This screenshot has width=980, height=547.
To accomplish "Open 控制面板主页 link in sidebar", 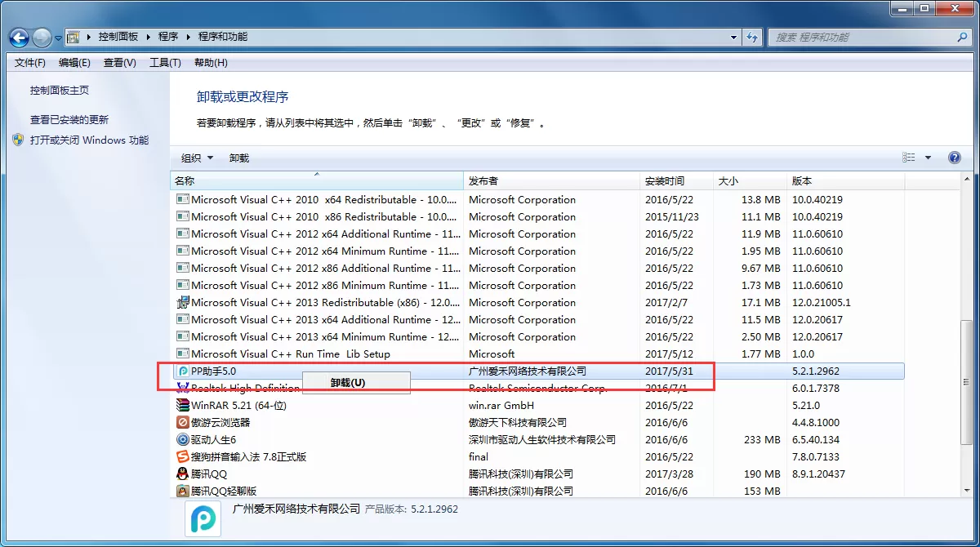I will tap(60, 91).
